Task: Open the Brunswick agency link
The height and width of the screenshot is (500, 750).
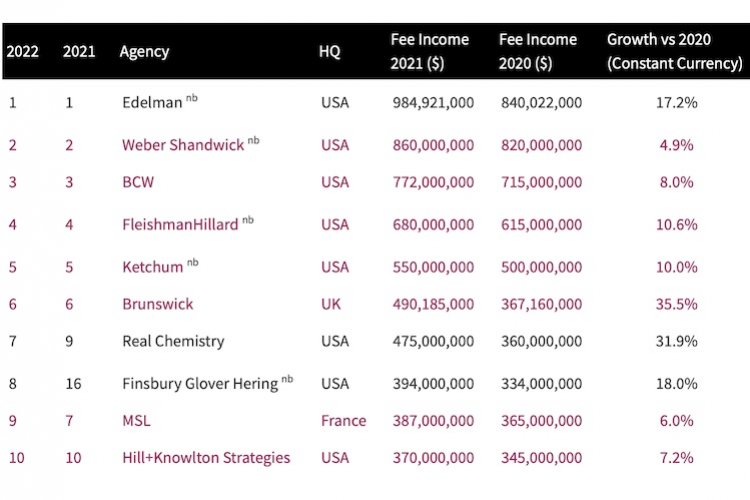Action: pyautogui.click(x=157, y=304)
